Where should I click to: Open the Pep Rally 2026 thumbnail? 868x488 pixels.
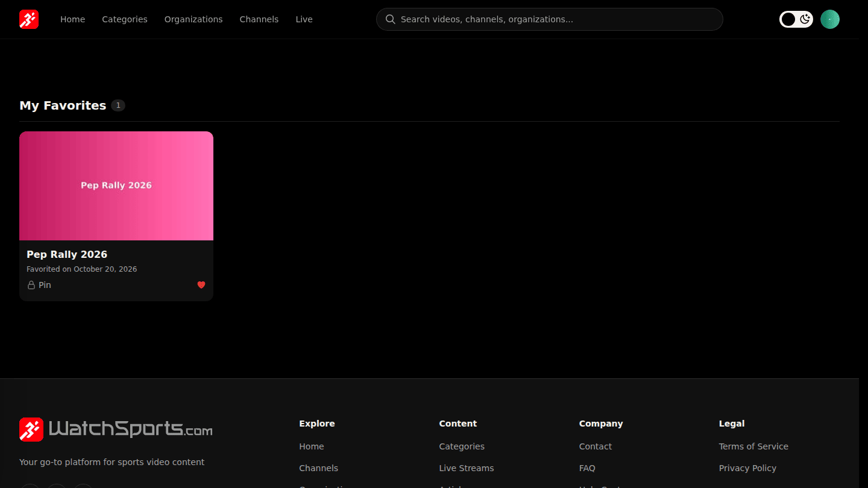pos(116,186)
